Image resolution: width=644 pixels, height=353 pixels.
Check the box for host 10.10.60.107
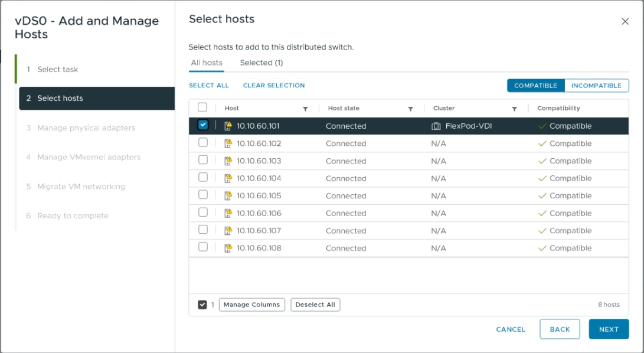(203, 229)
